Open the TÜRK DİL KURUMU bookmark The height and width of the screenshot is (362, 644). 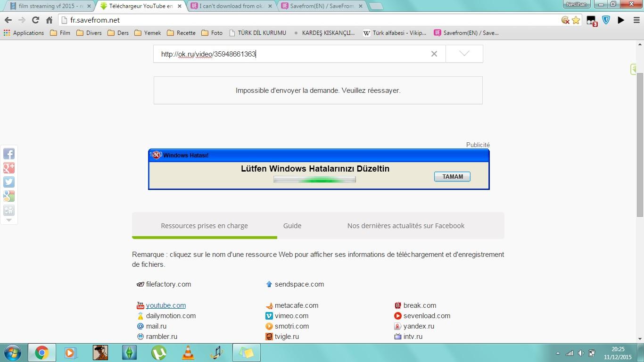[x=257, y=33]
